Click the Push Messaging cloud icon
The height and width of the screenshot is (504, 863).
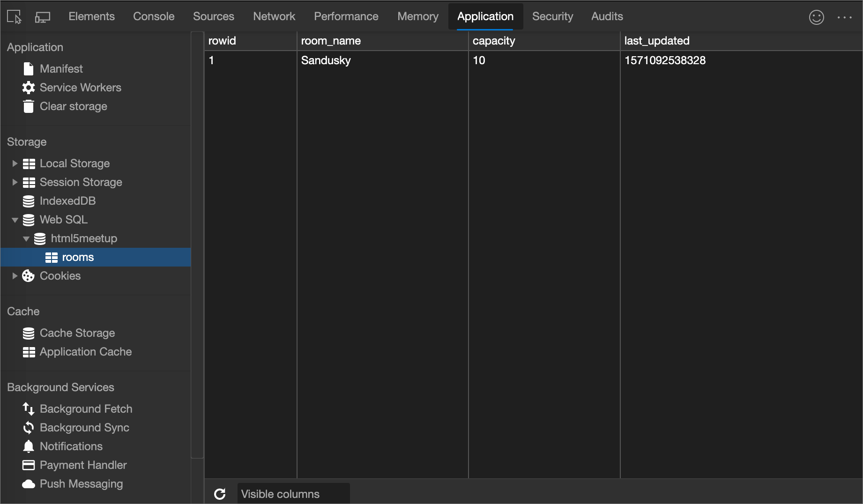[x=29, y=484]
